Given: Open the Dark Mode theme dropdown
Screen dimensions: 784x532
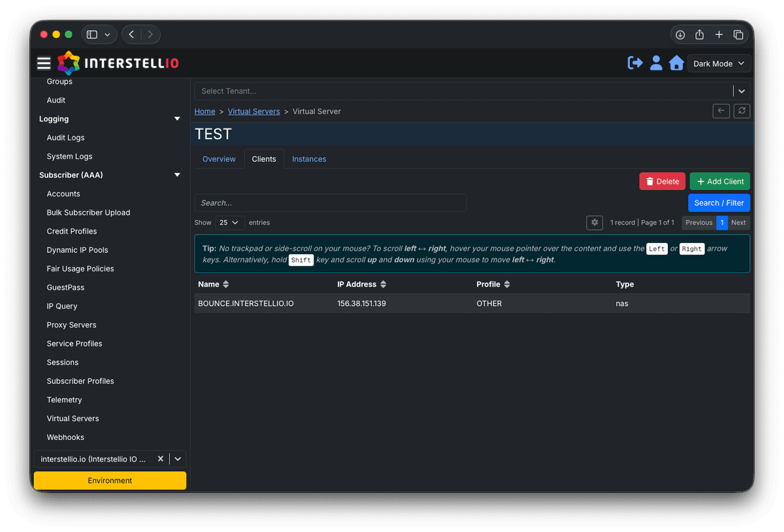Looking at the screenshot, I should [719, 63].
